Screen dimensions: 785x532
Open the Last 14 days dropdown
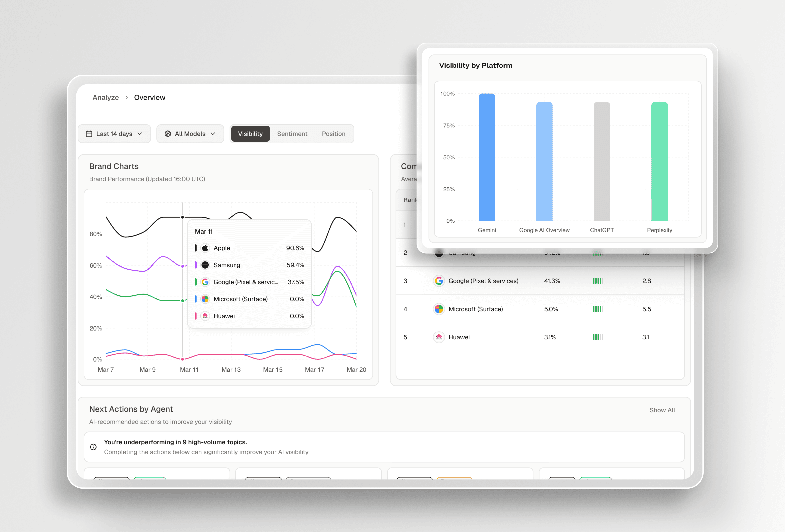pyautogui.click(x=114, y=134)
